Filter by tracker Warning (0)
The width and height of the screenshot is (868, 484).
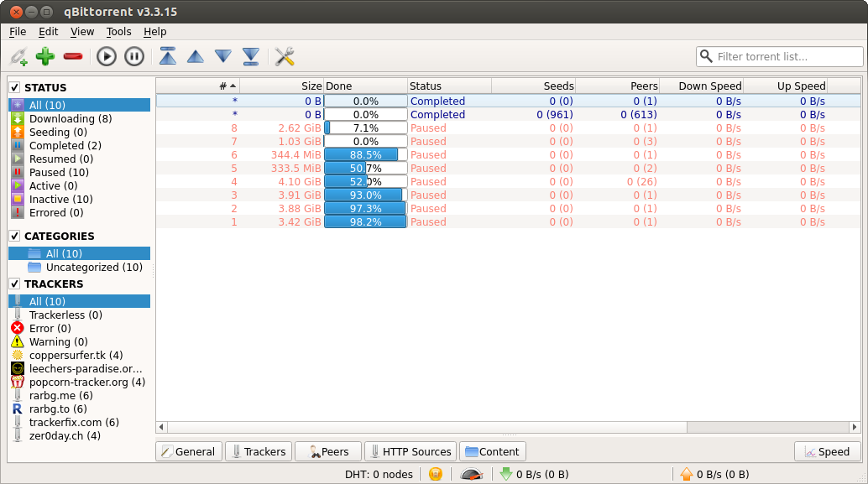79,342
